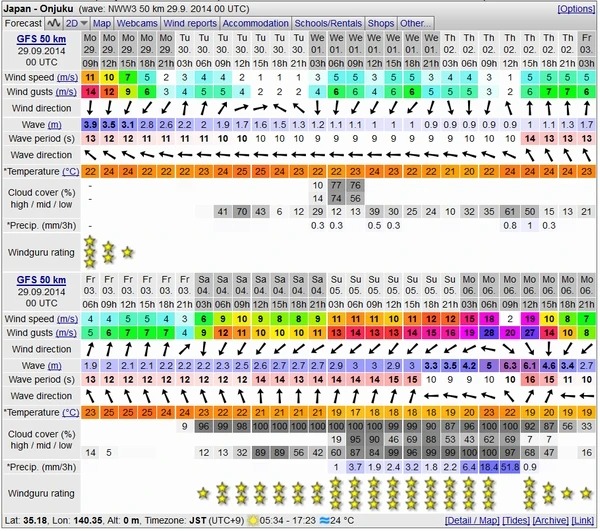The height and width of the screenshot is (531, 600).
Task: Click the latitude value "35.18"
Action: (x=35, y=521)
